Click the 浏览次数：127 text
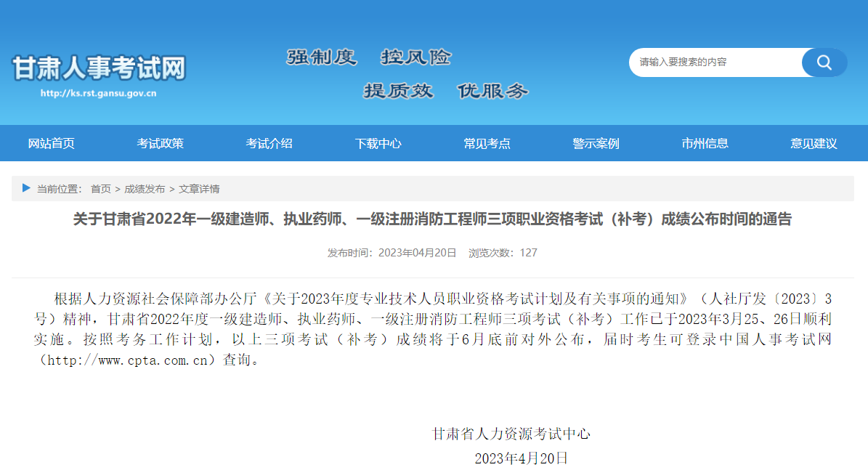This screenshot has height=470, width=868. point(503,253)
